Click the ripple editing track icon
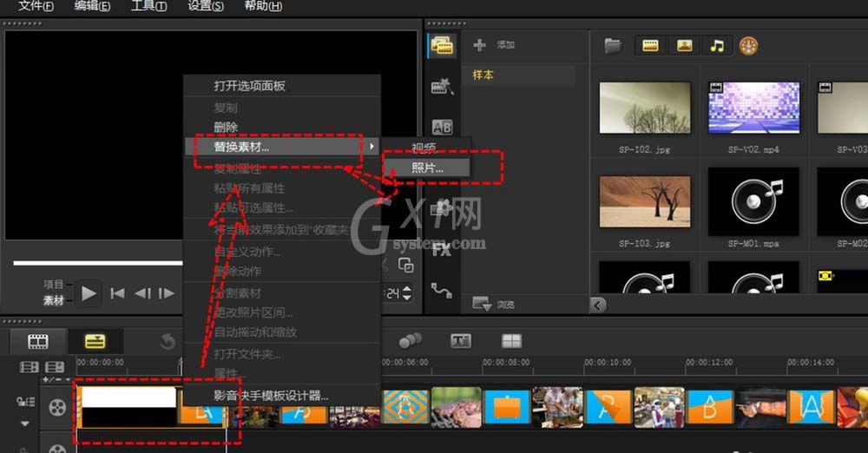This screenshot has height=453, width=868. [55, 366]
